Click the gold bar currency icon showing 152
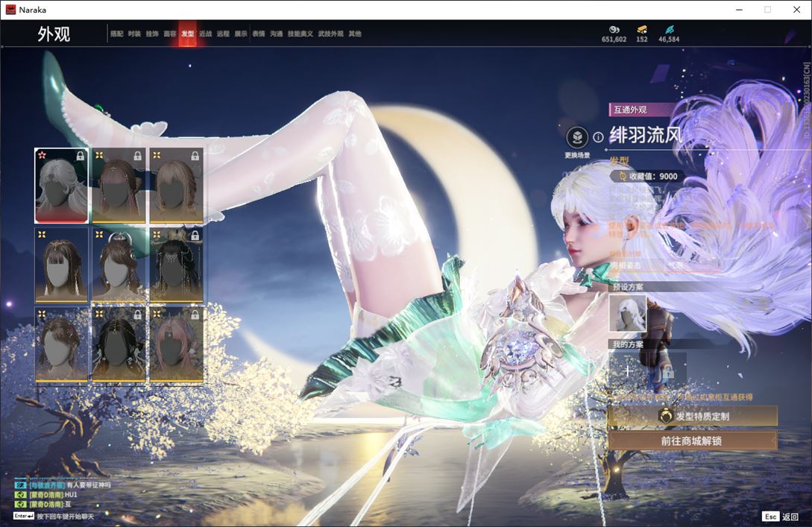812x527 pixels. pos(642,30)
